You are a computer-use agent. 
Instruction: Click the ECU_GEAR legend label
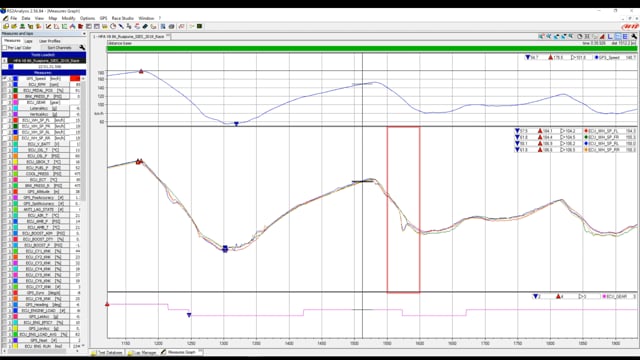coord(616,296)
